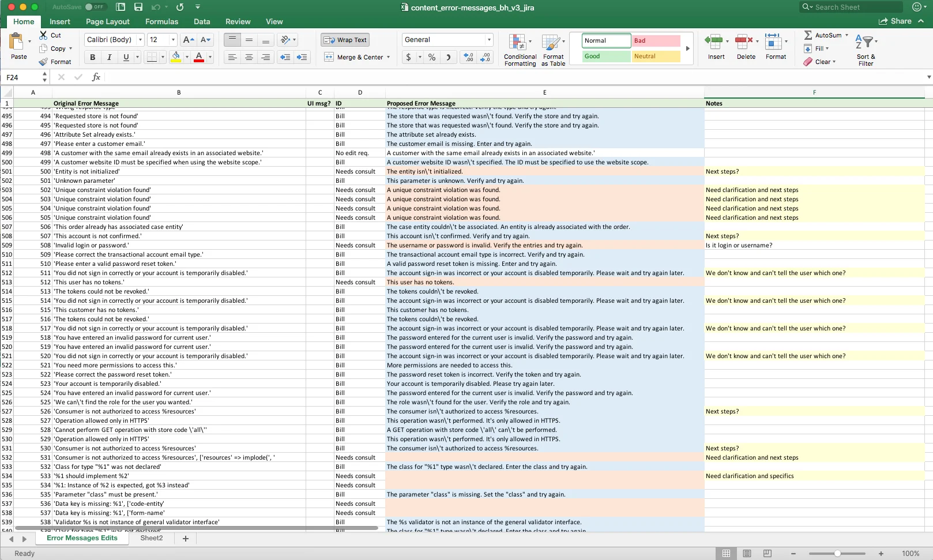This screenshot has width=933, height=560.
Task: Align text to middle vertically
Action: click(x=249, y=40)
